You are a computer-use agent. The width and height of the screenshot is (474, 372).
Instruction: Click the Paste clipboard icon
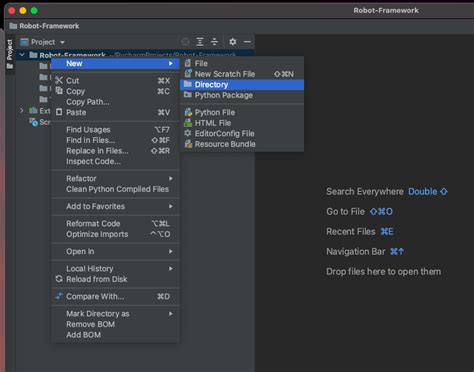pos(59,112)
